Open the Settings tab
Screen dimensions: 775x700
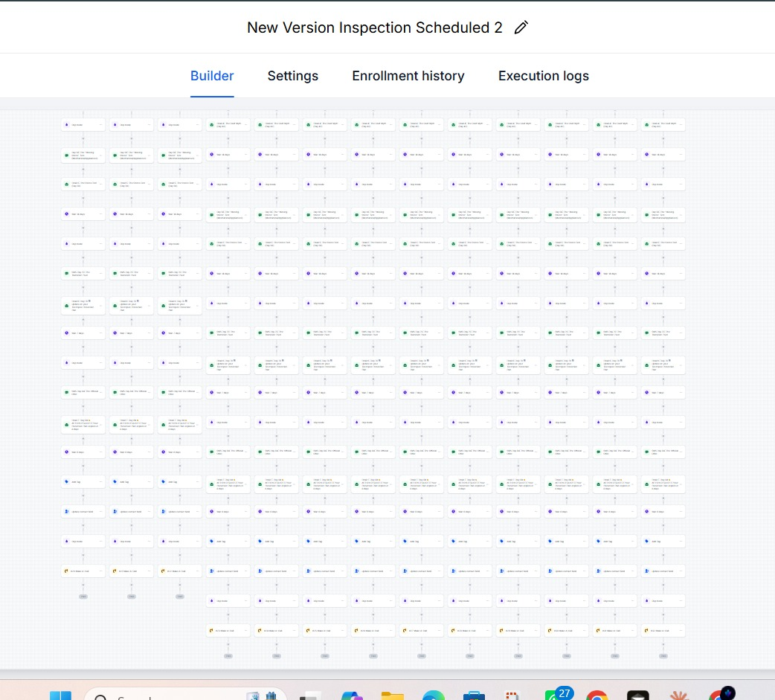coord(292,76)
